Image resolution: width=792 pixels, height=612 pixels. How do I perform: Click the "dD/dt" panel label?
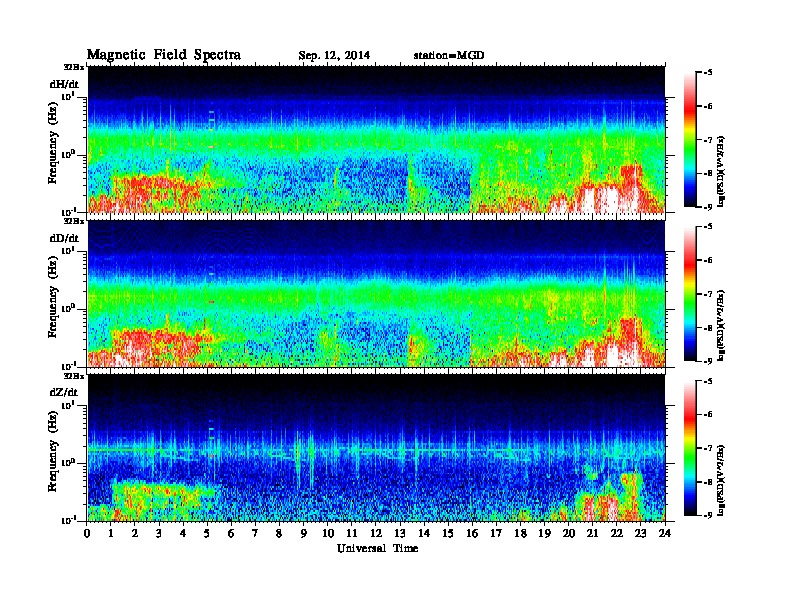[64, 238]
